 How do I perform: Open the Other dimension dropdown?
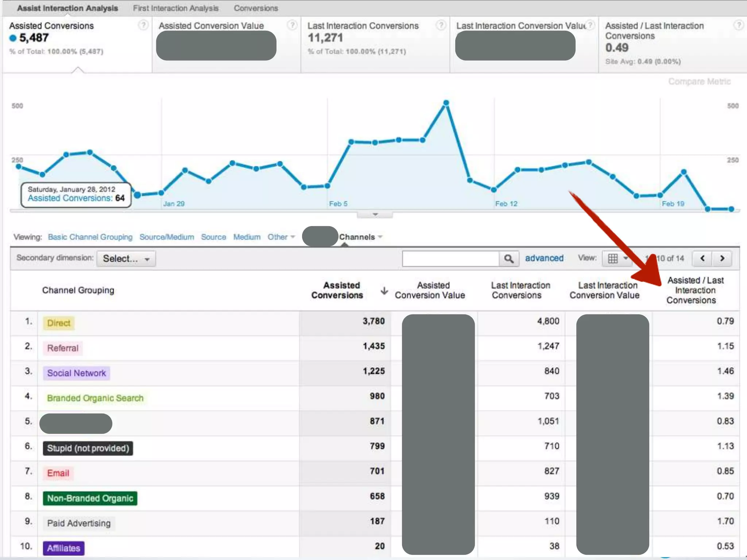coord(281,237)
